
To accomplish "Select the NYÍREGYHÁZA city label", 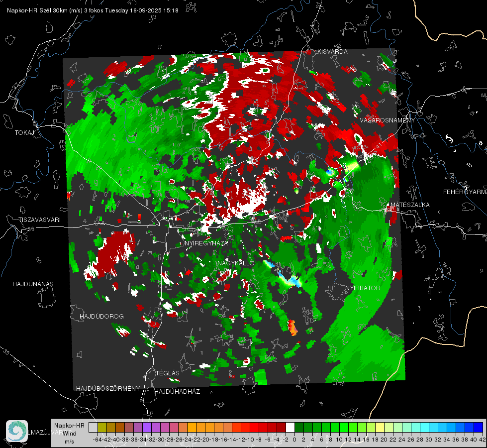I will [x=206, y=243].
